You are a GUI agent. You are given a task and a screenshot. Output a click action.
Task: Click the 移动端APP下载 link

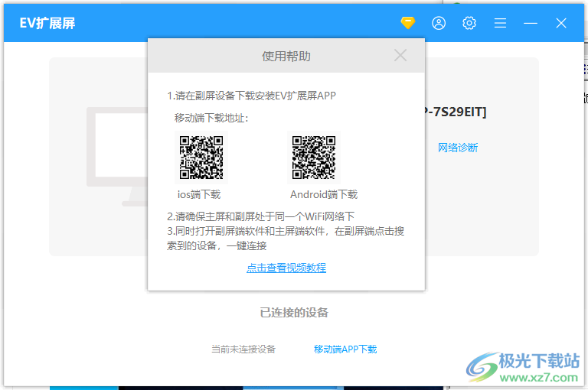coord(345,349)
